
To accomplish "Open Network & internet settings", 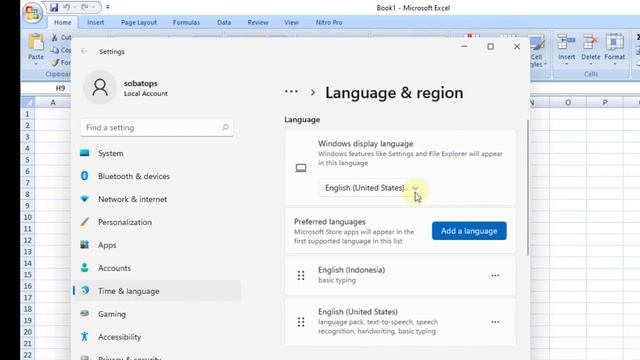I will point(157,199).
